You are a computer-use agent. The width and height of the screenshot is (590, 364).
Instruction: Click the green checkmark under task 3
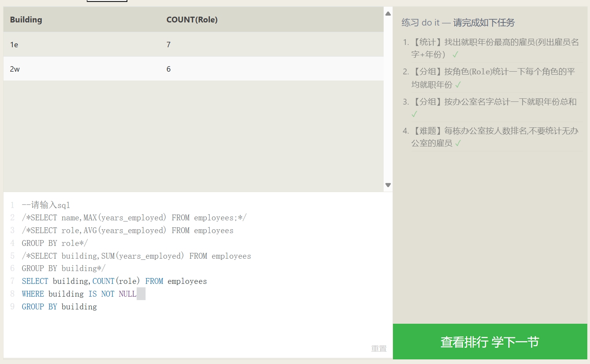click(x=414, y=114)
